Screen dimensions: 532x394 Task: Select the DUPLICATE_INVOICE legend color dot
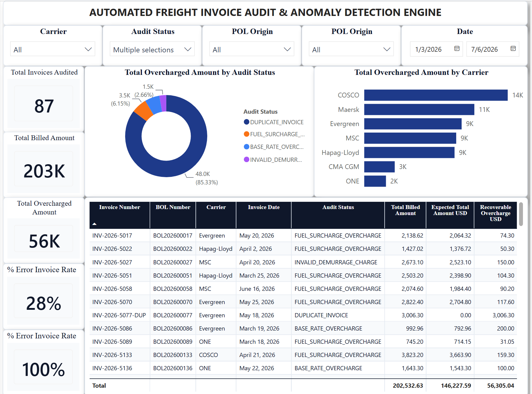[247, 122]
